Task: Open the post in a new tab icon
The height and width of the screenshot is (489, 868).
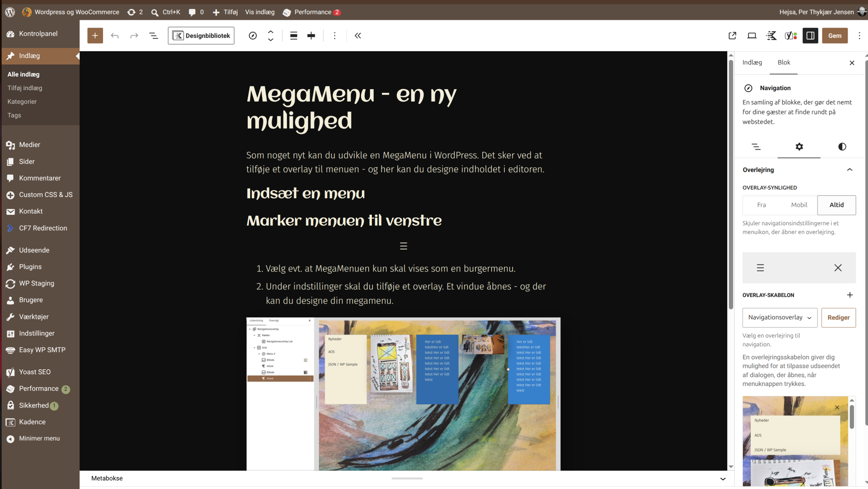Action: [x=732, y=36]
